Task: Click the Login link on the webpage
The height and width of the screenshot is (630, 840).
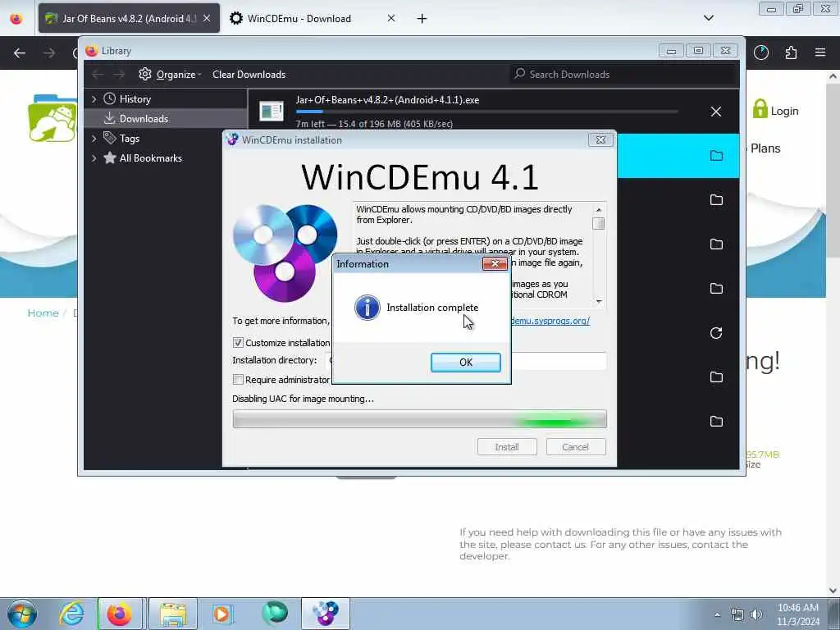Action: [x=775, y=111]
